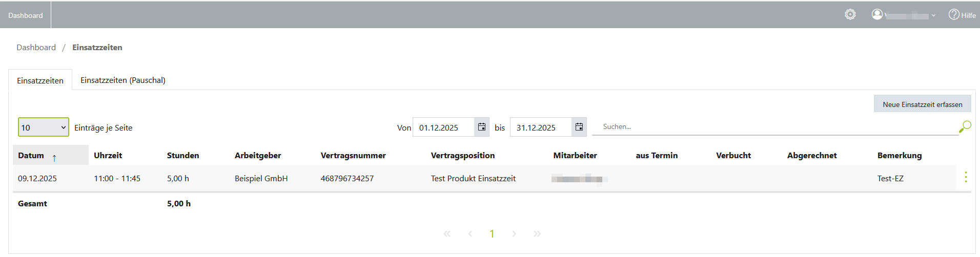
Task: Sort by Arbeitgeber column header
Action: [x=258, y=155]
